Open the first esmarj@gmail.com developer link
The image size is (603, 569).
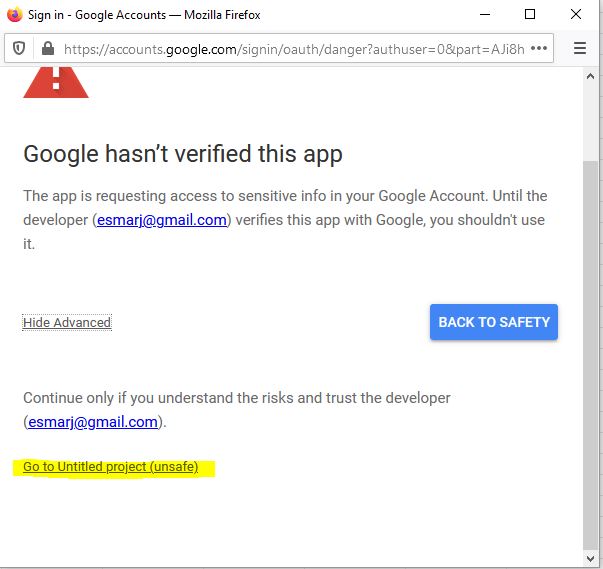click(161, 221)
